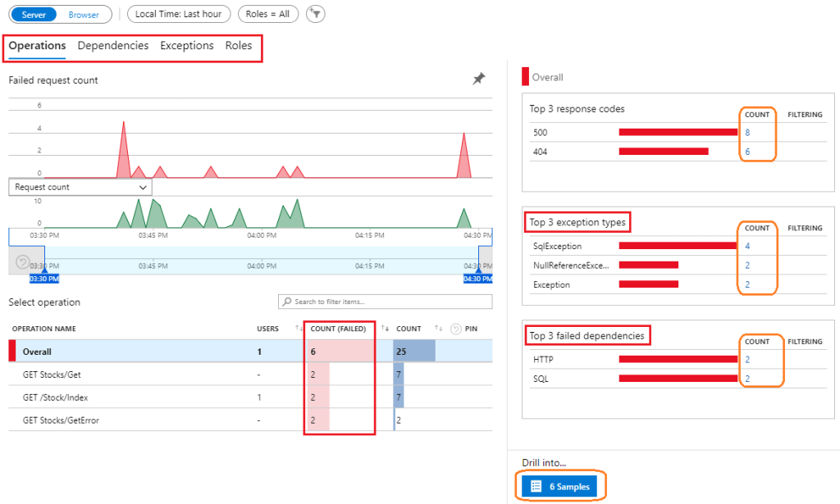This screenshot has height=504, width=840.
Task: Click the SqlException count link of 4
Action: coord(747,246)
